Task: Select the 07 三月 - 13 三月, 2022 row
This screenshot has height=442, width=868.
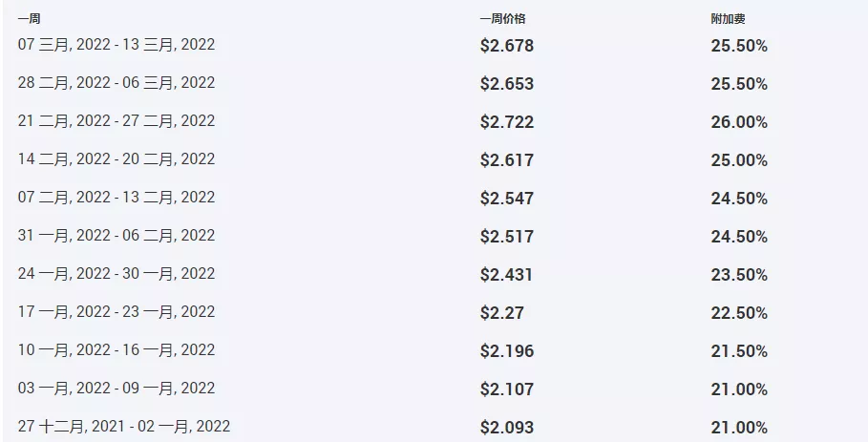Action: (x=116, y=45)
